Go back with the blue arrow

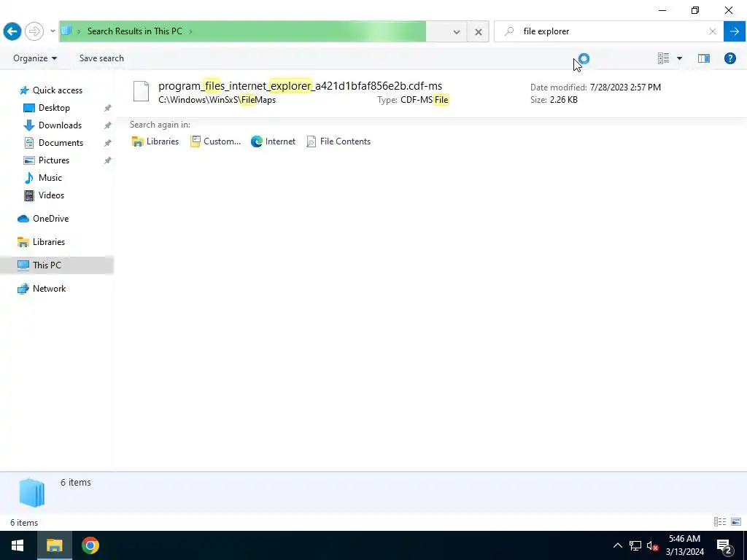[x=12, y=31]
